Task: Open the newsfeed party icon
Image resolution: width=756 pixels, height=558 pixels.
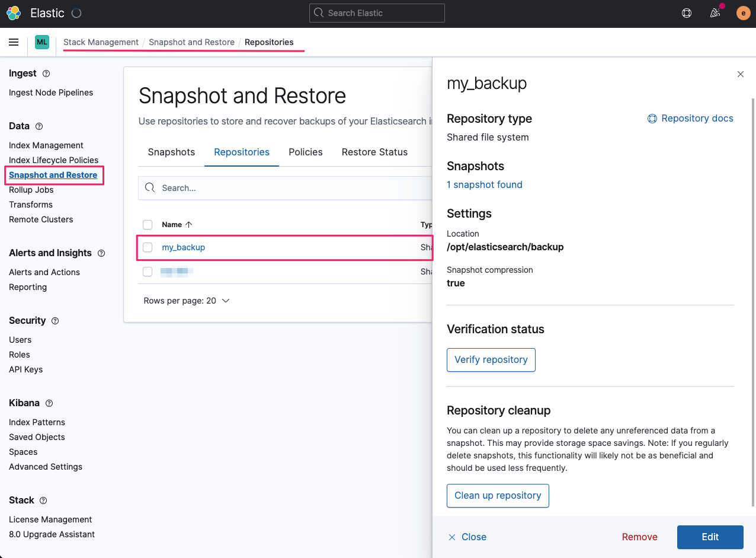Action: pos(715,12)
